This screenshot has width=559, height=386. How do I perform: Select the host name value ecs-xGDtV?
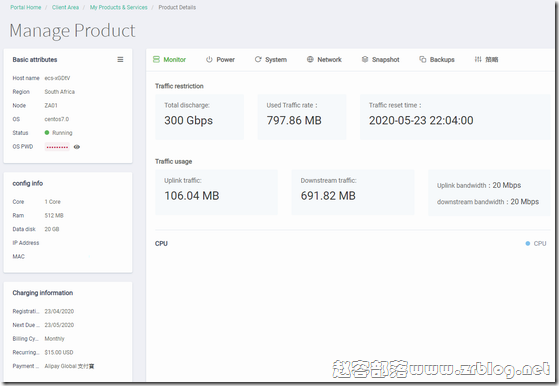click(57, 78)
